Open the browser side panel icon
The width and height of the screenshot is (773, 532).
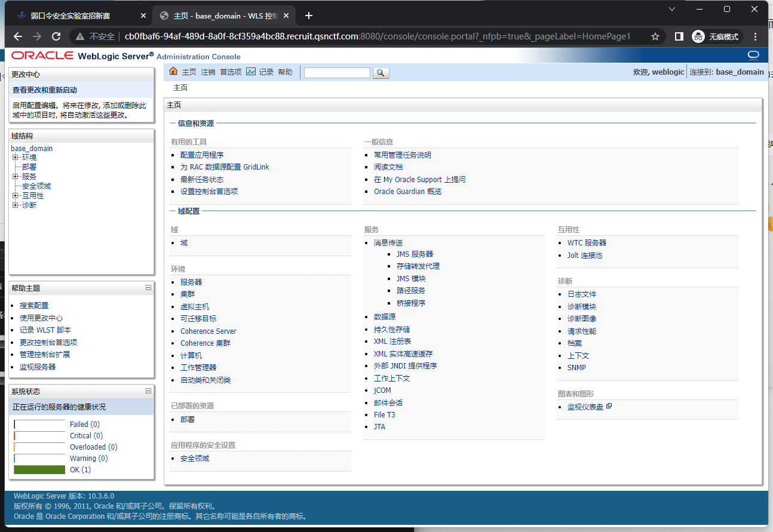[679, 36]
